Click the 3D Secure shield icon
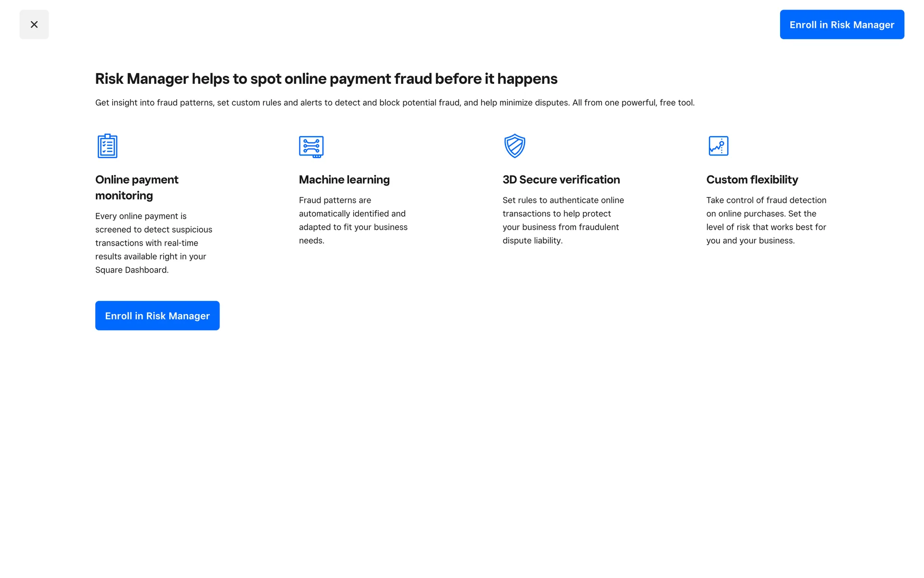The height and width of the screenshot is (578, 924). click(x=514, y=146)
